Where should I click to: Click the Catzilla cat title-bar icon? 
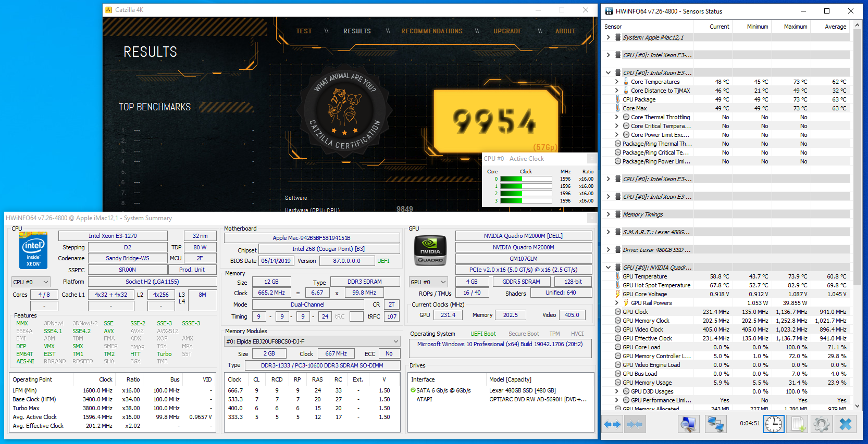[108, 10]
